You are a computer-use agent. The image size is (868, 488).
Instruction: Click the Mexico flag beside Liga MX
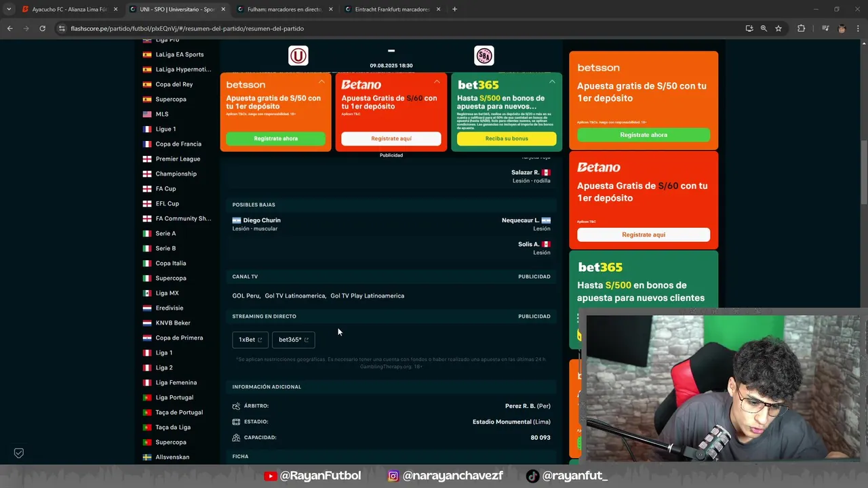pos(147,293)
